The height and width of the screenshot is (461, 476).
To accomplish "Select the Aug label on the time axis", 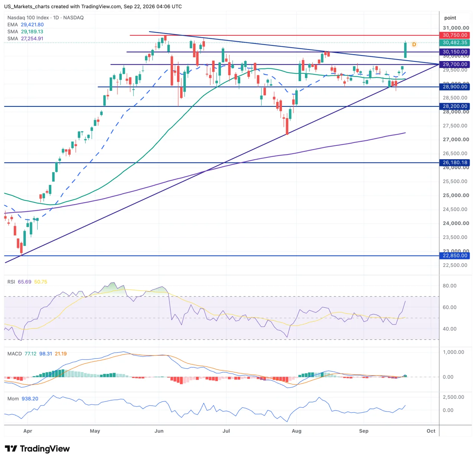I will [x=296, y=431].
